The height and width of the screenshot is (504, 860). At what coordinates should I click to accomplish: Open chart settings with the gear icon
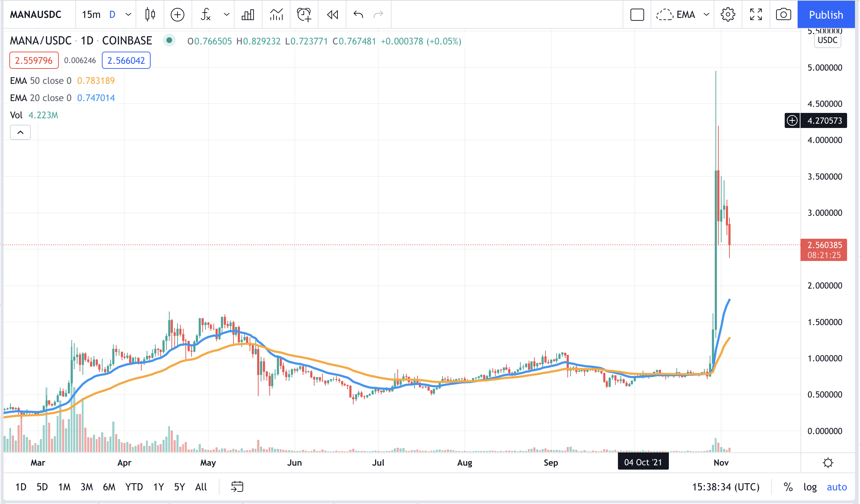(728, 15)
